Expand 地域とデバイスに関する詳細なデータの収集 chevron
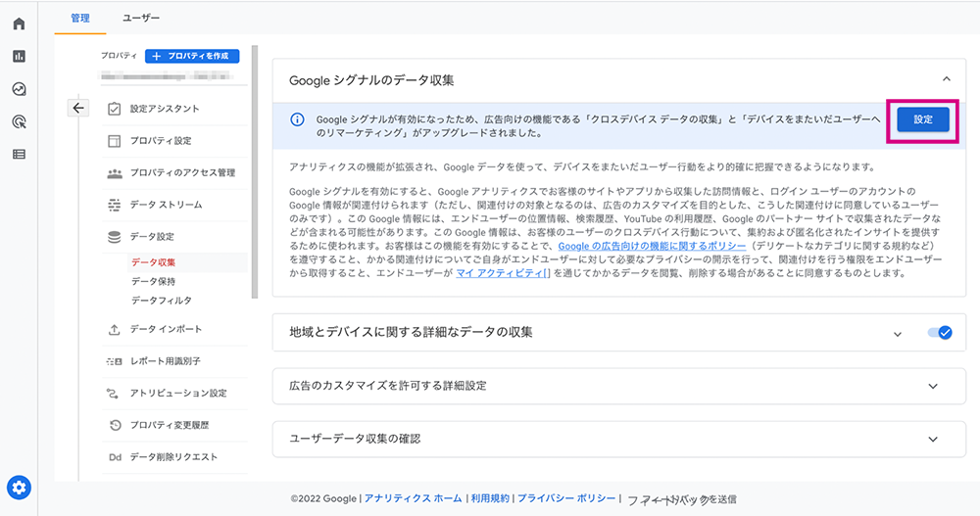Viewport: 980px width, 516px height. [x=898, y=334]
